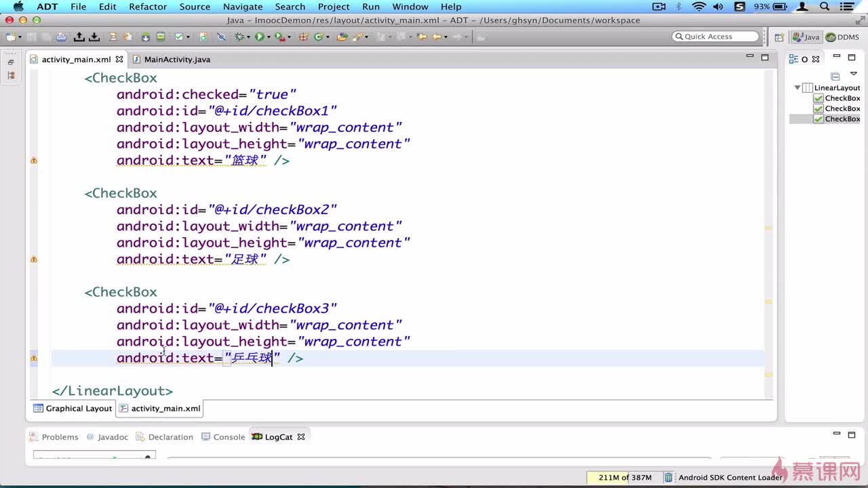Select second CheckBox node in Outline
The image size is (868, 488).
click(837, 108)
